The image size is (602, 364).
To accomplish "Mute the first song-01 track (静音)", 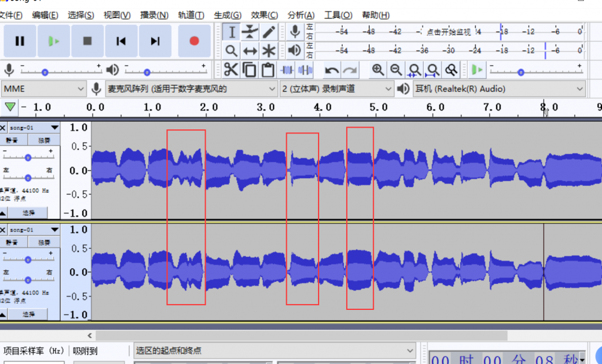I will pyautogui.click(x=12, y=141).
